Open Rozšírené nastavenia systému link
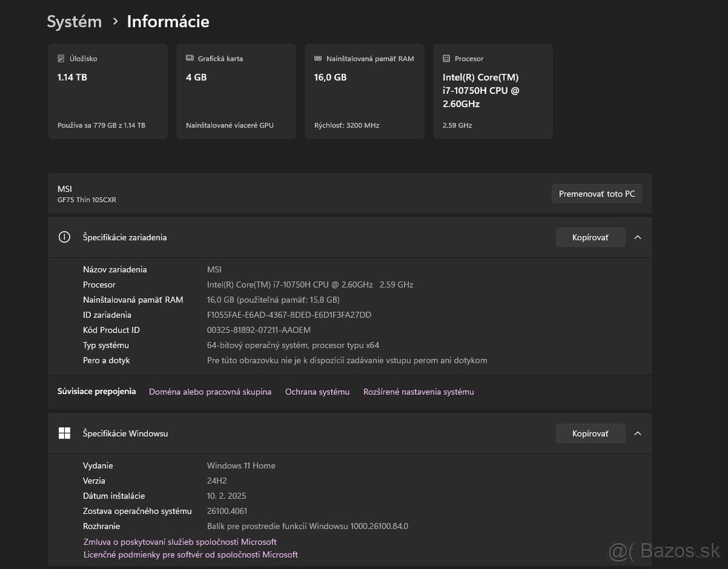 pyautogui.click(x=419, y=392)
